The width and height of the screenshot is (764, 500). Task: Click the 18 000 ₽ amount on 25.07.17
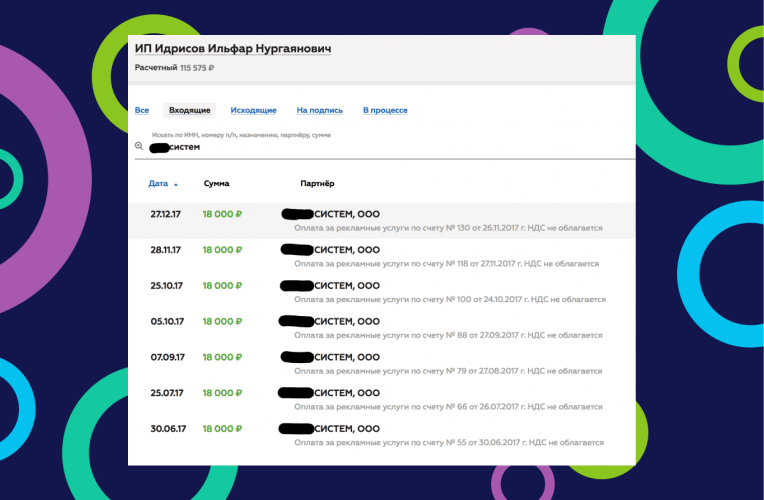(x=222, y=393)
